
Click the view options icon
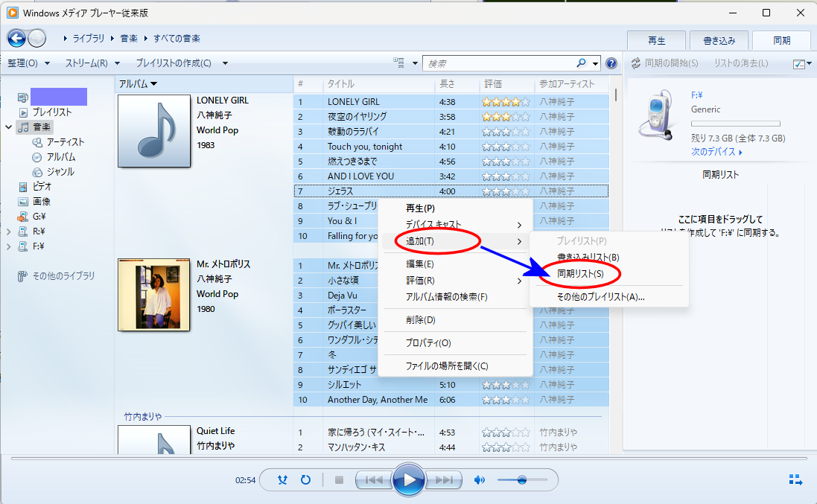398,63
